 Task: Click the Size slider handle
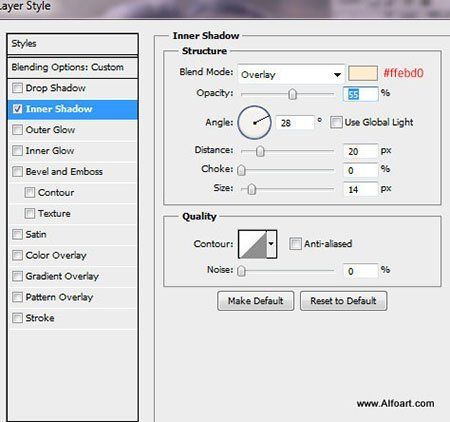[x=252, y=189]
